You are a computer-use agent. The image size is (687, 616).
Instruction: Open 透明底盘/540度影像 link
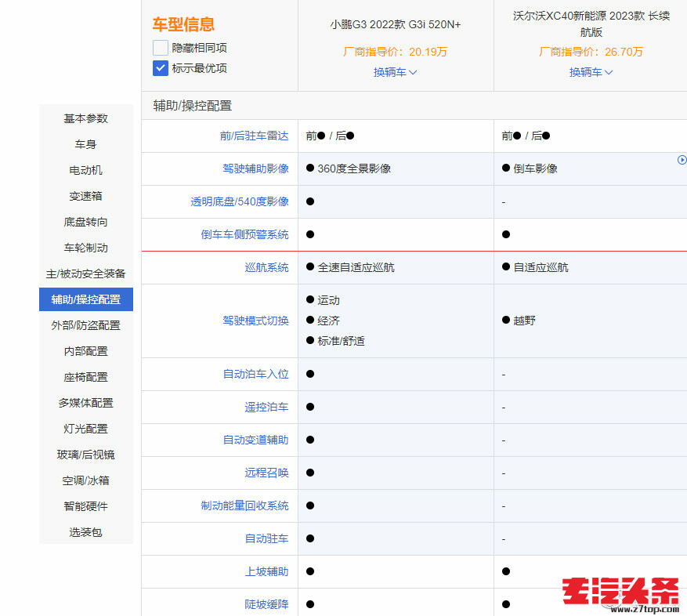[x=240, y=201]
